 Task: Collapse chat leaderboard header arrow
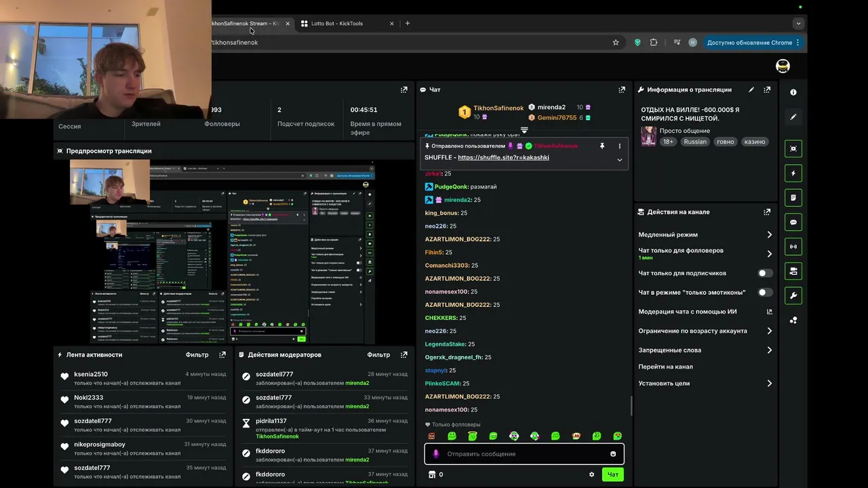(x=524, y=130)
